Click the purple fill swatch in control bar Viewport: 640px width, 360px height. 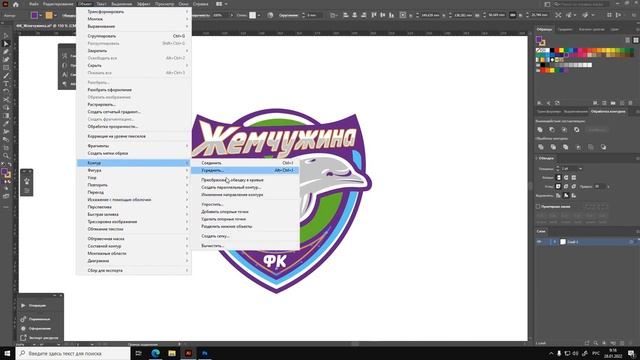[x=35, y=15]
